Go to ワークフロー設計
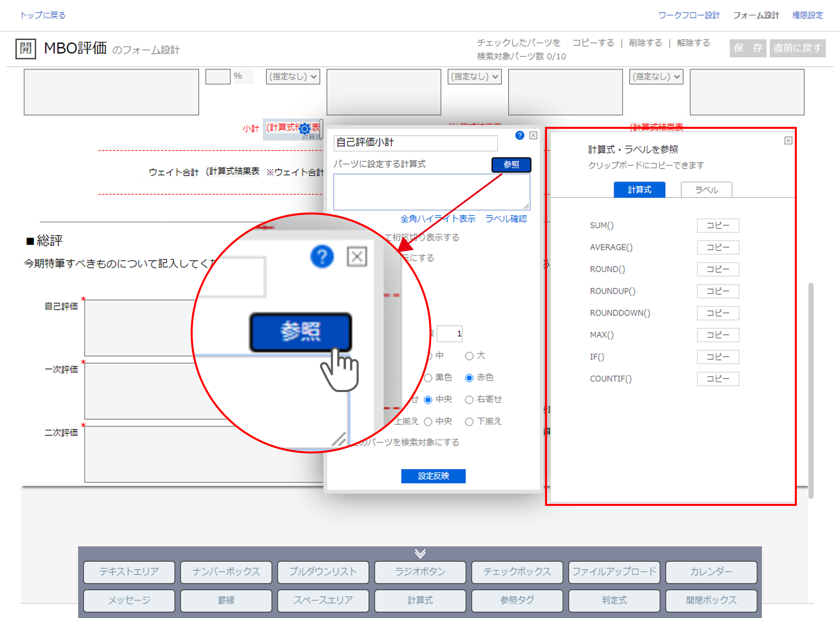The width and height of the screenshot is (840, 618). click(689, 15)
